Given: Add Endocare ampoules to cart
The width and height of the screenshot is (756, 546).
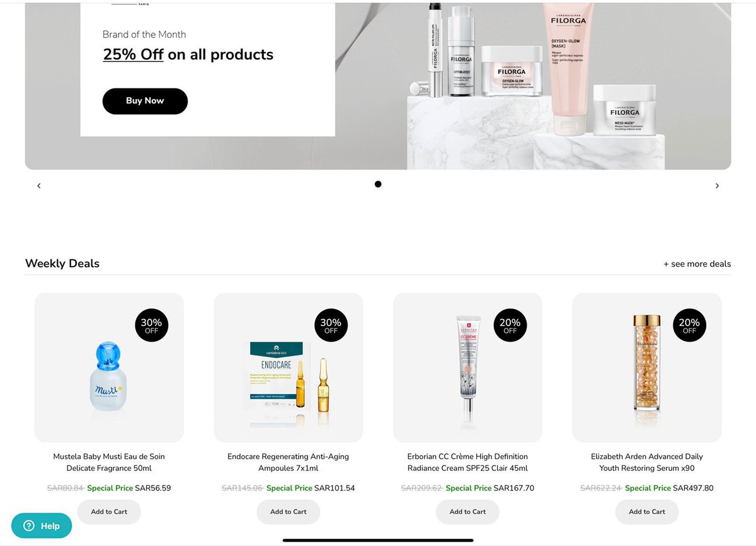Looking at the screenshot, I should pyautogui.click(x=289, y=512).
